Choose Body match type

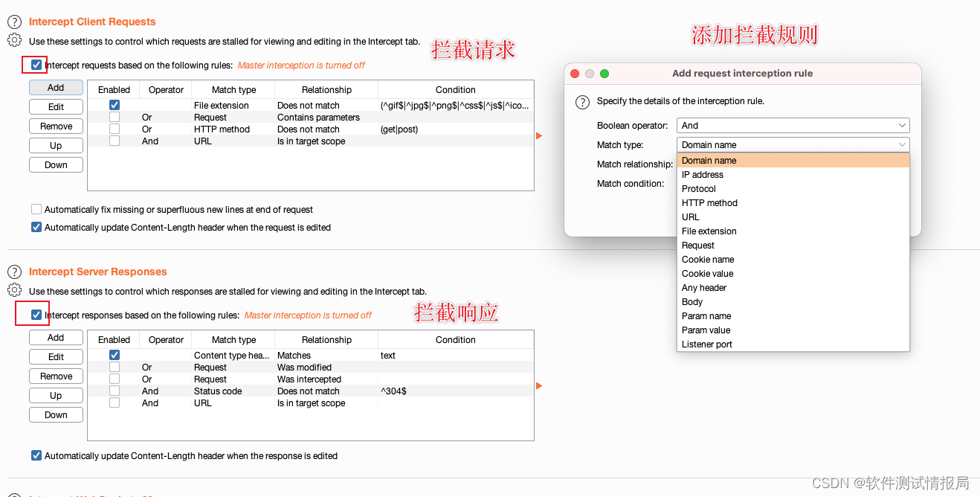click(793, 302)
